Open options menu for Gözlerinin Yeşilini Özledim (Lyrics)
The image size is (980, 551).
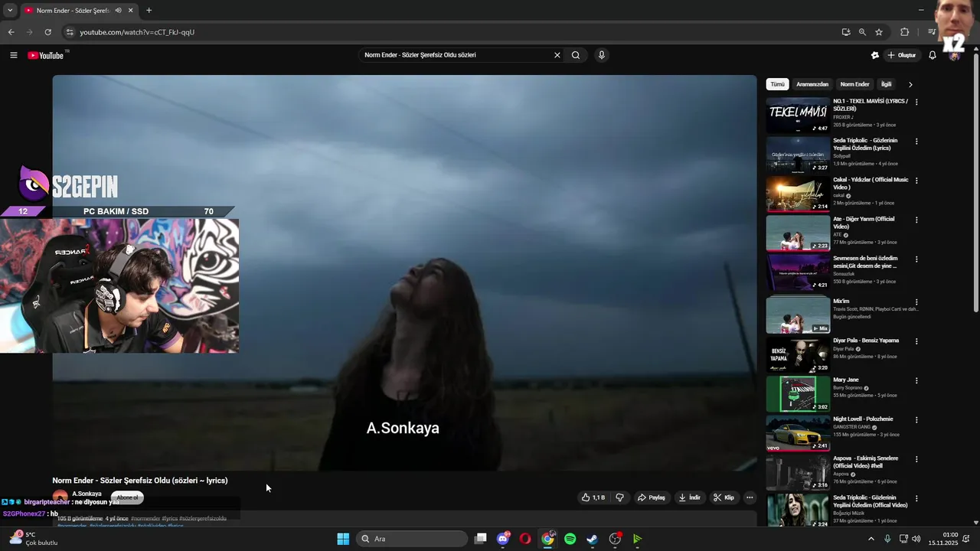(916, 141)
